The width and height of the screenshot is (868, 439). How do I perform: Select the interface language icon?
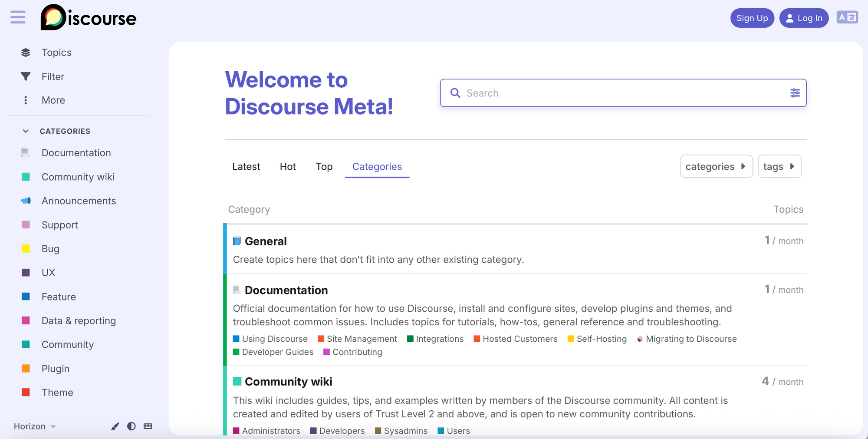(x=846, y=18)
